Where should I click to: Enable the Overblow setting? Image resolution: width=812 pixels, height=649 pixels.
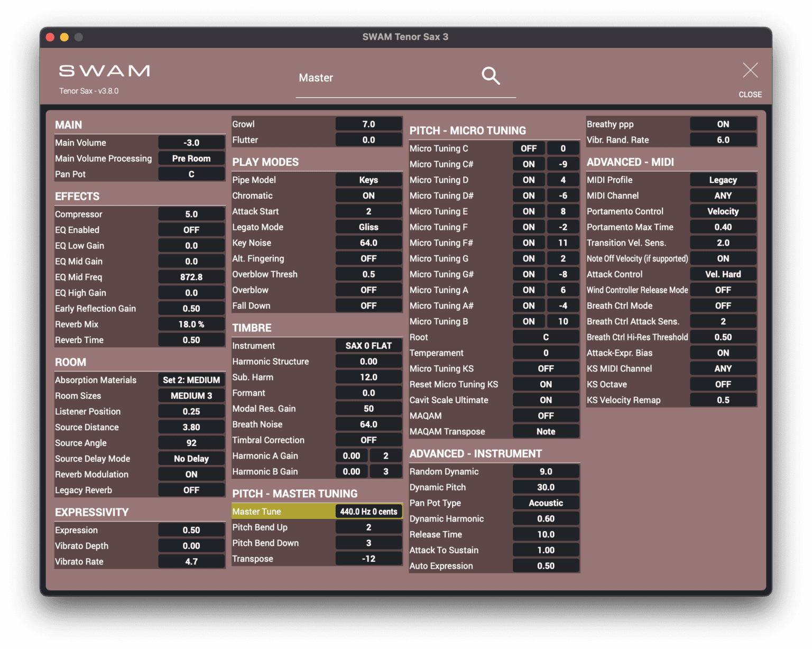[x=368, y=290]
